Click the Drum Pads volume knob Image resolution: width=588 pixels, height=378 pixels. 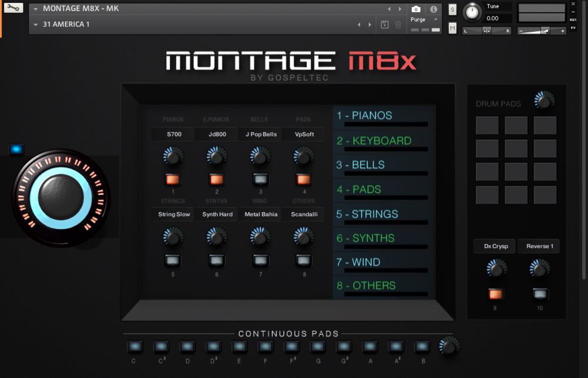pos(544,101)
